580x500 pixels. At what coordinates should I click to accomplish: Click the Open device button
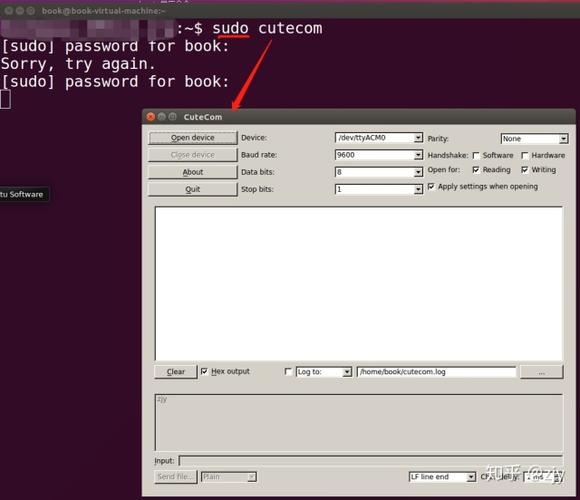(x=193, y=138)
